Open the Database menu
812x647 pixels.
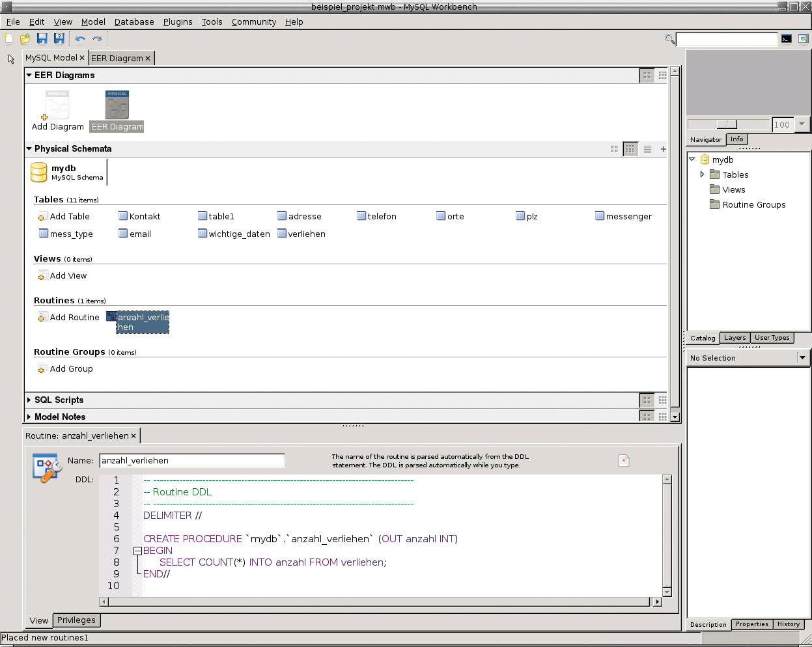pos(134,21)
